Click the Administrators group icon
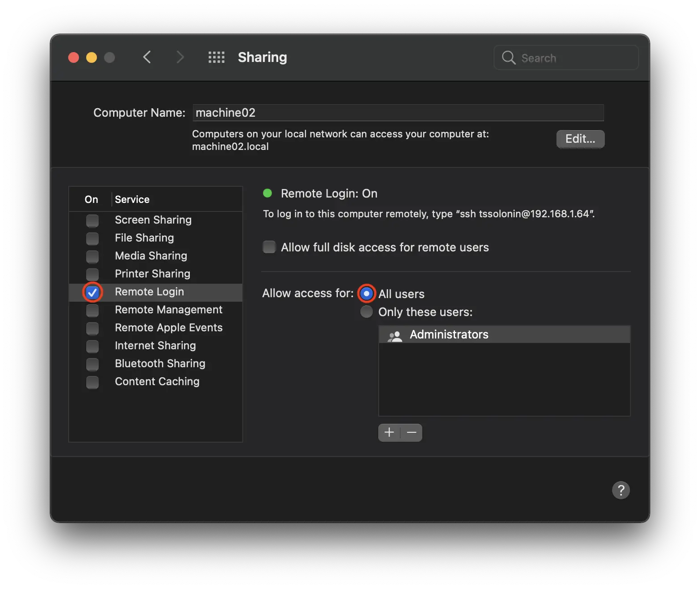The width and height of the screenshot is (700, 589). pyautogui.click(x=395, y=334)
